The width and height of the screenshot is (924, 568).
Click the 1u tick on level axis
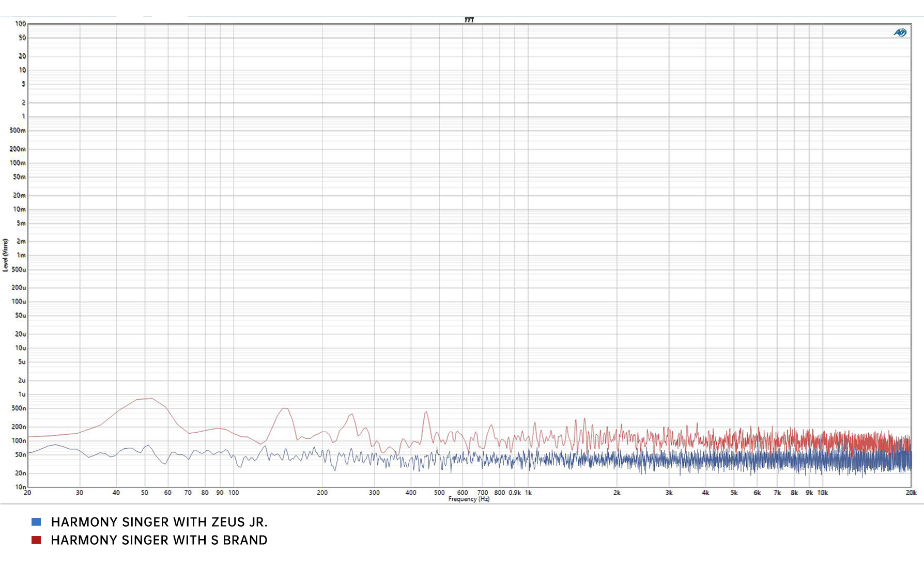click(22, 394)
